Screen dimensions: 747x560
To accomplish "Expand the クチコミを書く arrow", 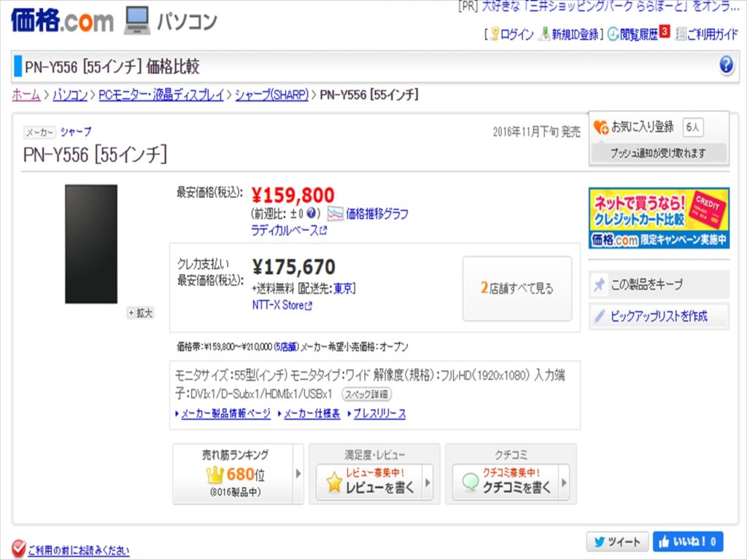I will pyautogui.click(x=564, y=483).
